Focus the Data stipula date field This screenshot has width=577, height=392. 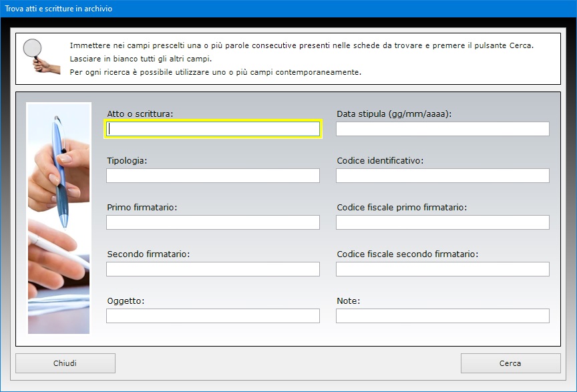coord(443,129)
